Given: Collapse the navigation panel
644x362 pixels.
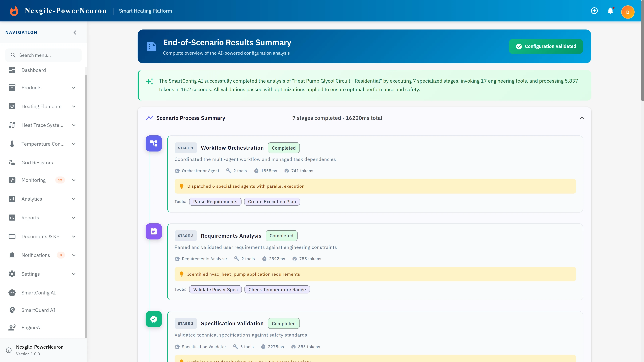Looking at the screenshot, I should click(x=74, y=32).
